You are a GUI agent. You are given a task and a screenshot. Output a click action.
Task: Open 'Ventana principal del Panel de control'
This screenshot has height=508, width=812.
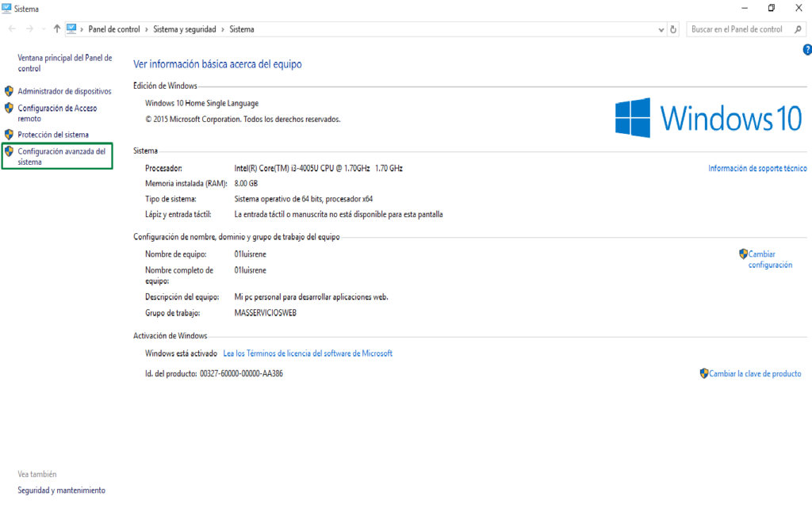click(65, 63)
